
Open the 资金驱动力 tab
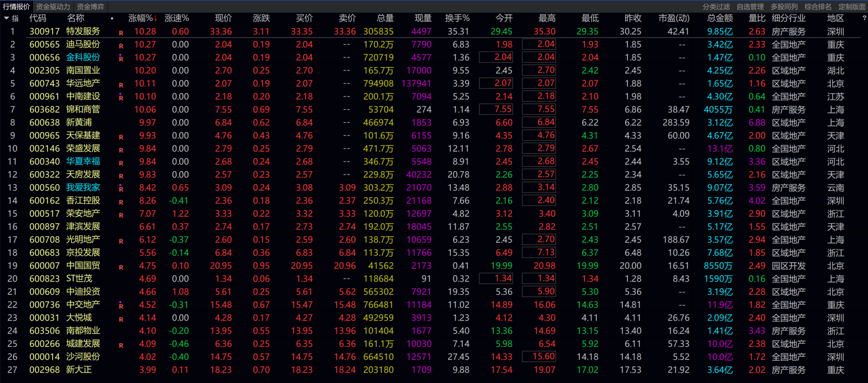pos(53,6)
